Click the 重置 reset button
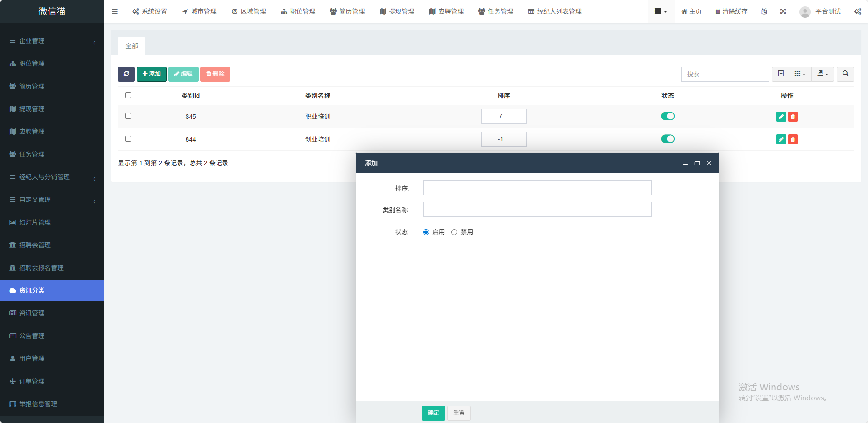This screenshot has width=868, height=423. coord(459,413)
